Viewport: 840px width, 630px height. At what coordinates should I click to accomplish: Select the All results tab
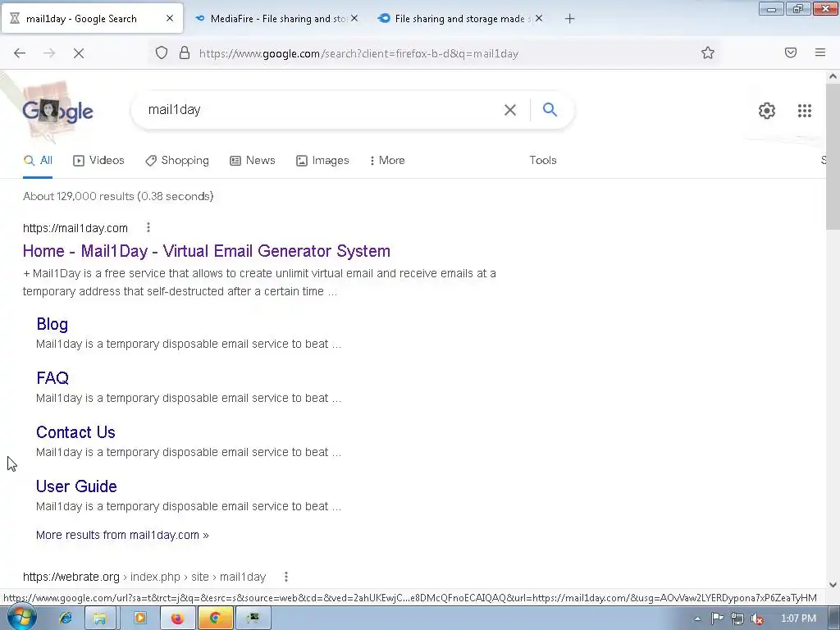[38, 161]
